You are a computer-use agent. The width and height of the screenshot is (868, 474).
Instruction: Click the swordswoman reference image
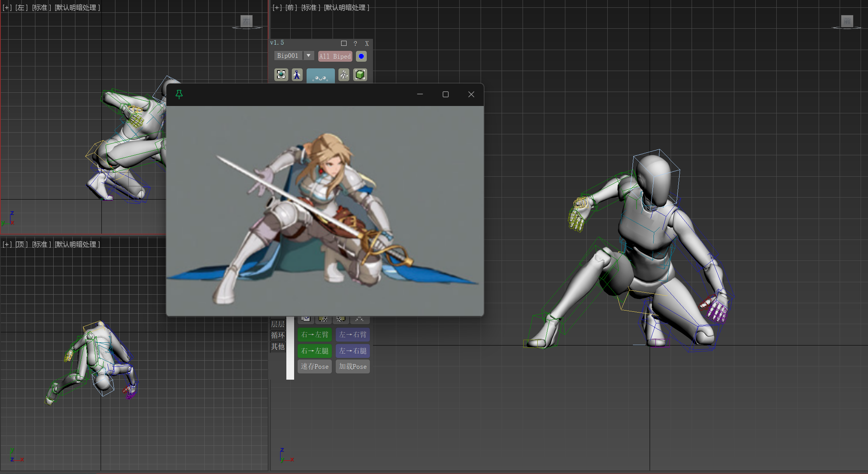(x=325, y=211)
